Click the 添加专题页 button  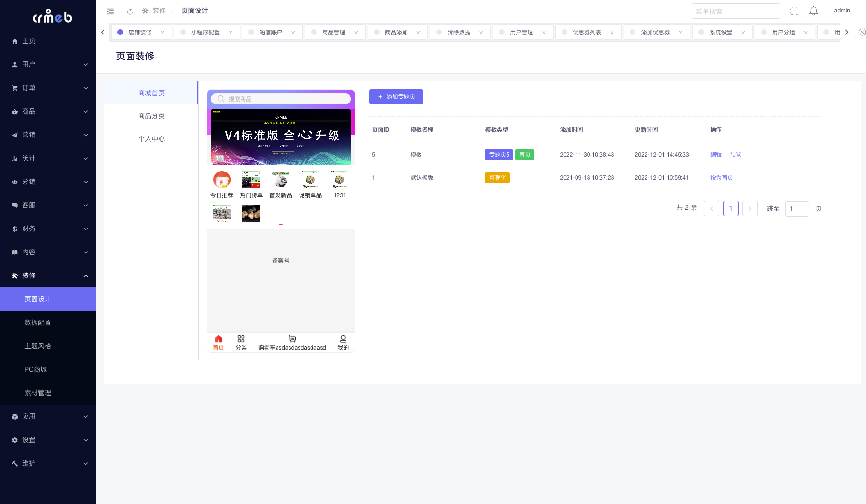point(396,96)
